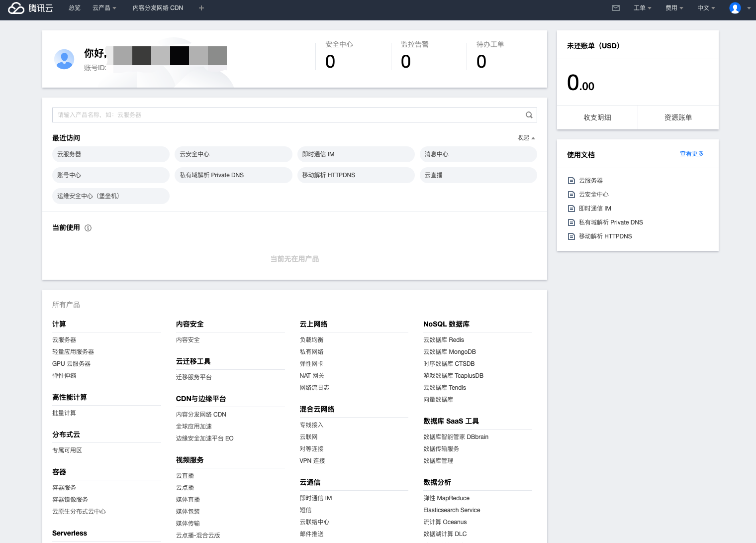
Task: Open the 中文 language dropdown
Action: point(706,8)
